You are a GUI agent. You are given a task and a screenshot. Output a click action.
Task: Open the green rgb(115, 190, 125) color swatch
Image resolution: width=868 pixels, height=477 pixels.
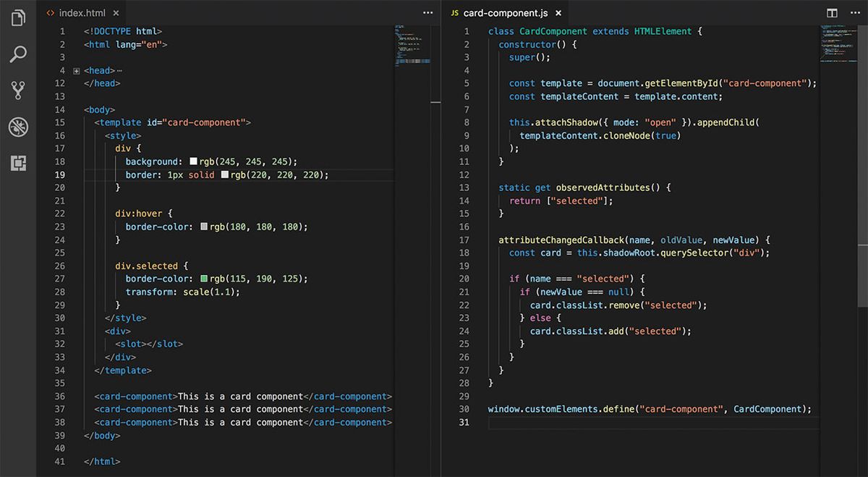(204, 279)
